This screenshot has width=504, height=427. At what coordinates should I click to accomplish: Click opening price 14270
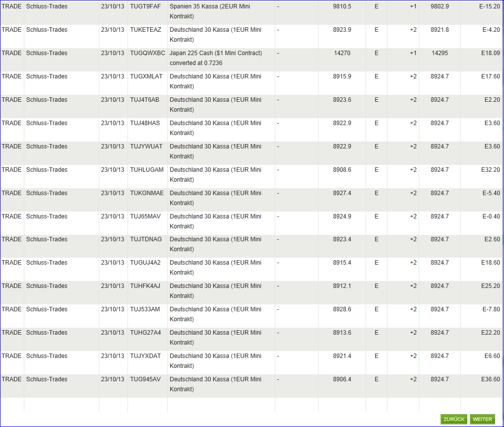click(x=342, y=53)
